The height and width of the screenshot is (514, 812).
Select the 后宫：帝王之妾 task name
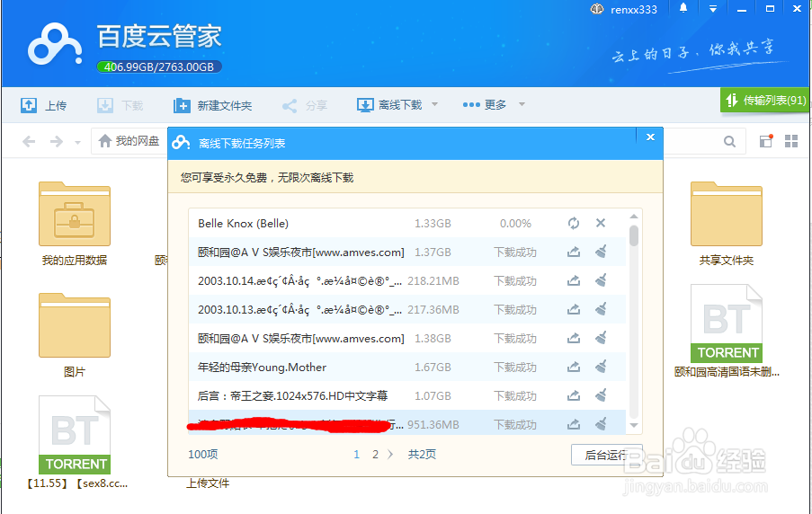(x=292, y=396)
